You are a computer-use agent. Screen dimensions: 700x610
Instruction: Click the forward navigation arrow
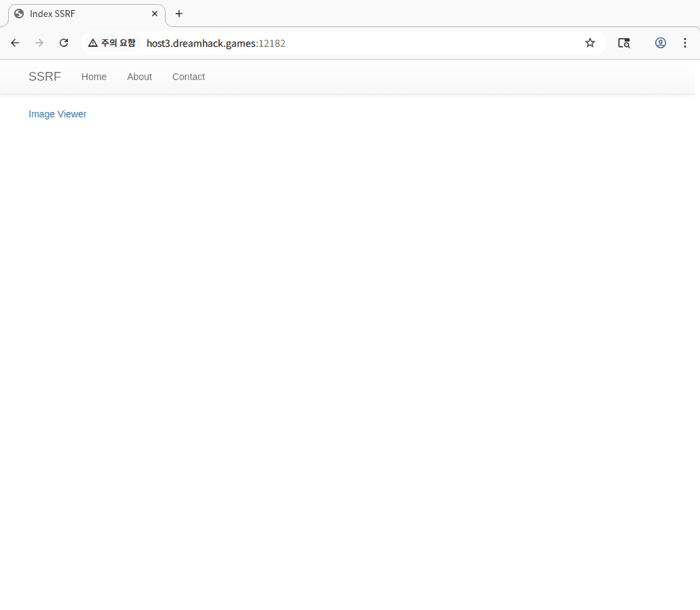tap(39, 43)
